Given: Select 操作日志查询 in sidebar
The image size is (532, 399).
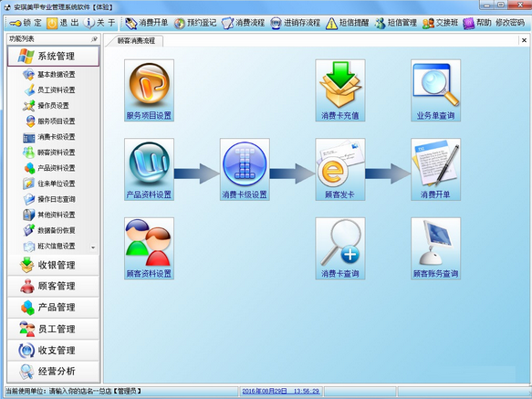Looking at the screenshot, I should [49, 199].
